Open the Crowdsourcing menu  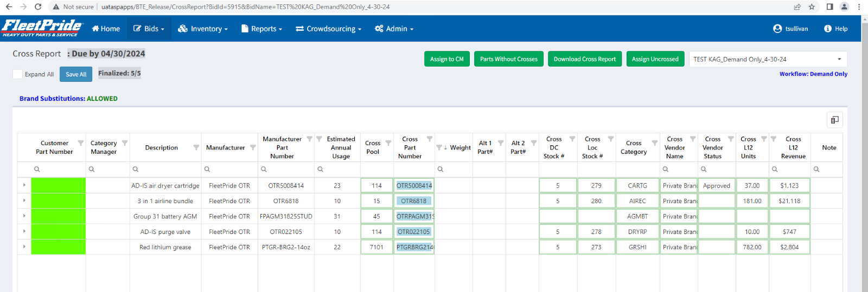point(328,29)
